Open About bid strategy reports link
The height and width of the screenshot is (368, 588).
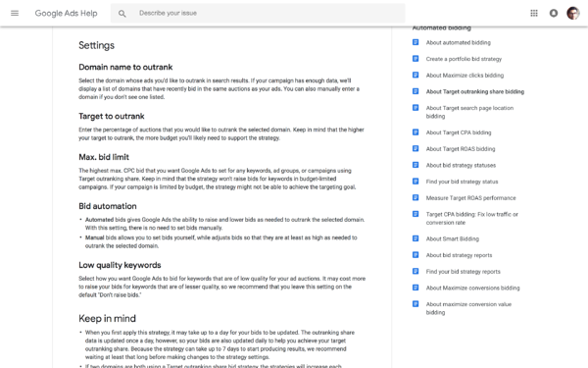[459, 255]
